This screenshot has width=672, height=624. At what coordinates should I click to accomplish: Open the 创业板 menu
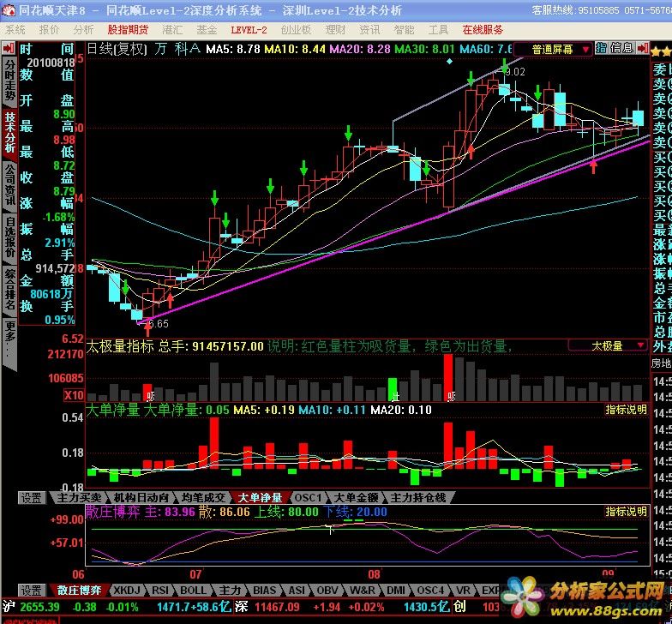click(x=296, y=29)
